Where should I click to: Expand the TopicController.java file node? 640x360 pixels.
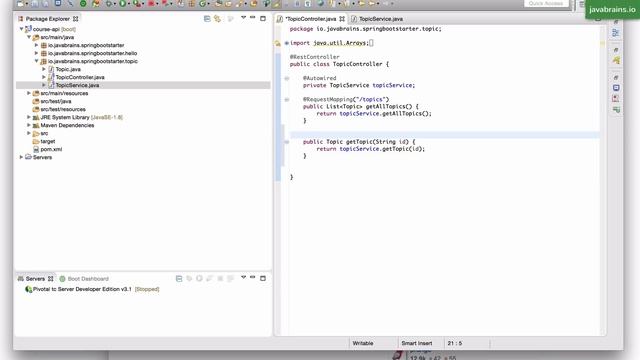point(44,77)
